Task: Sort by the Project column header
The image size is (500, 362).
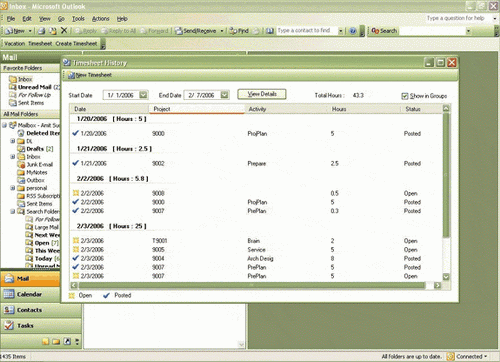Action: pos(197,109)
